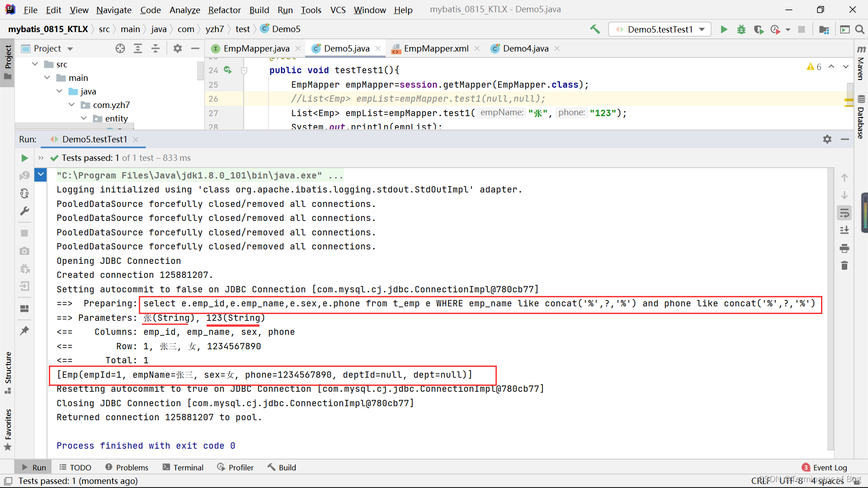Minimize the Run tool window
Viewport: 868px width, 488px height.
[x=844, y=139]
